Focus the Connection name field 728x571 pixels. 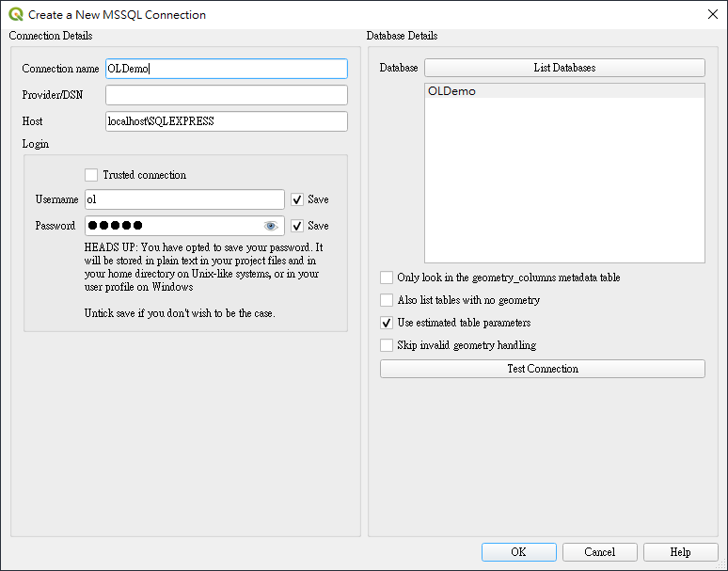(x=227, y=69)
